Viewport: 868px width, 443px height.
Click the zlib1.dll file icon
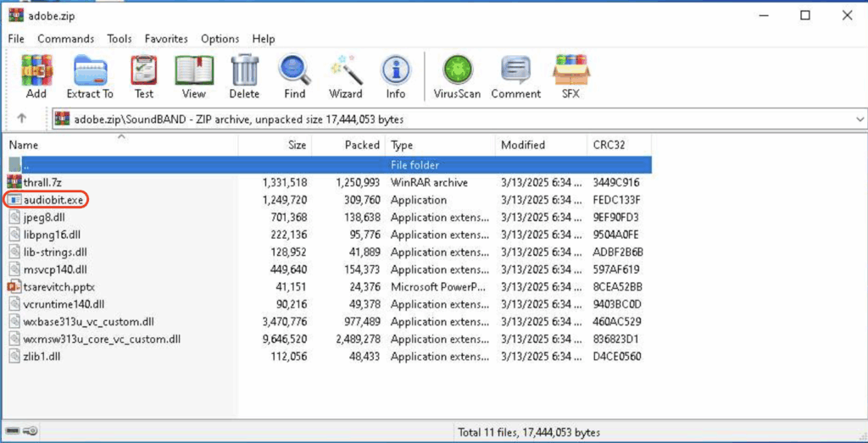(x=14, y=357)
